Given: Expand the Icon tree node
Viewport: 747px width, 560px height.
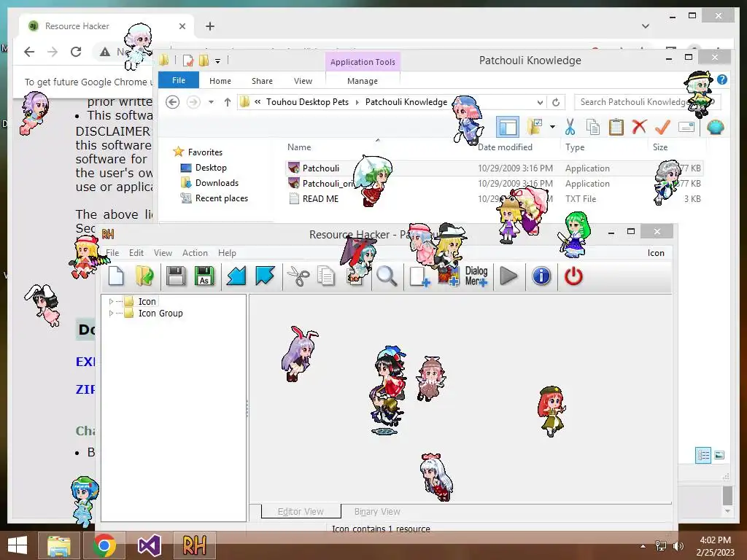Looking at the screenshot, I should click(x=111, y=301).
